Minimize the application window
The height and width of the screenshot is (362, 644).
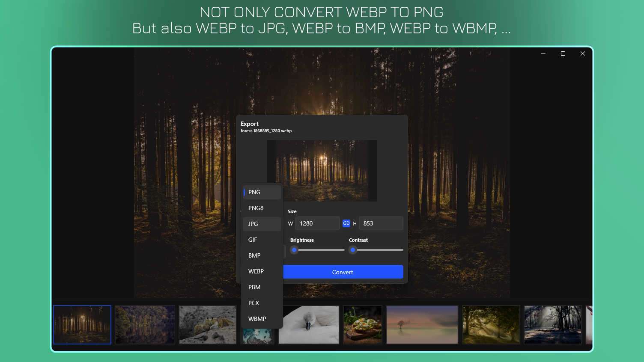click(543, 53)
